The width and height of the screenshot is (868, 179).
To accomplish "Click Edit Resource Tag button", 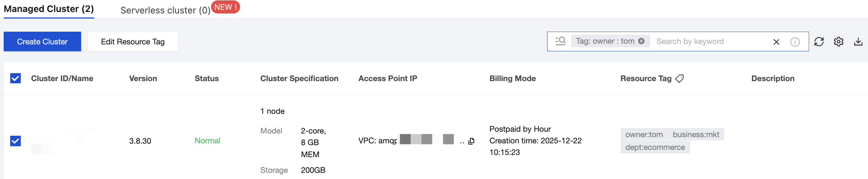I will 133,41.
